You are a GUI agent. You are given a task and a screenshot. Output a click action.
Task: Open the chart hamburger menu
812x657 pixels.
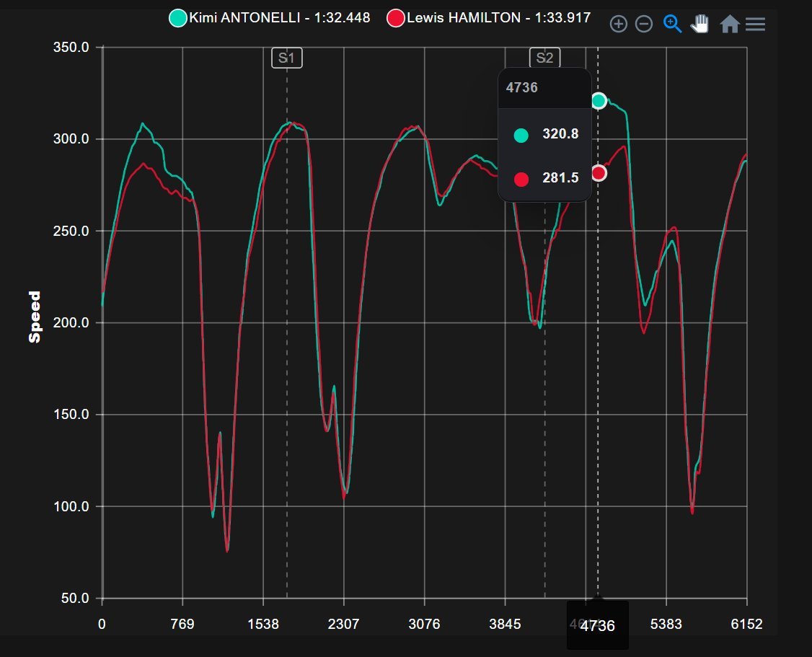(x=756, y=25)
